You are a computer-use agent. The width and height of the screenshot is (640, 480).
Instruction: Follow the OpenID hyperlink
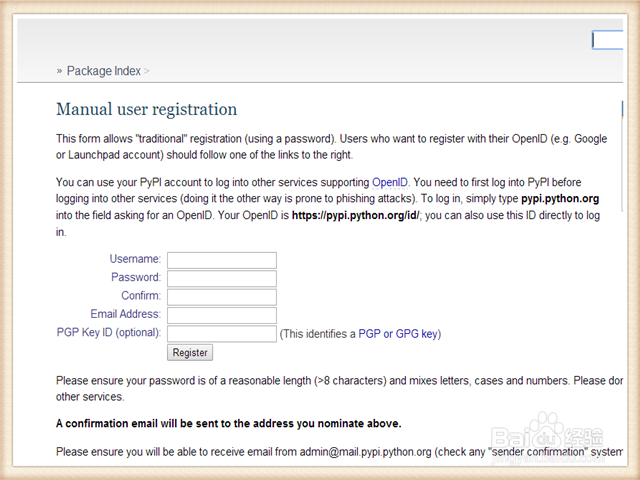pos(390,182)
